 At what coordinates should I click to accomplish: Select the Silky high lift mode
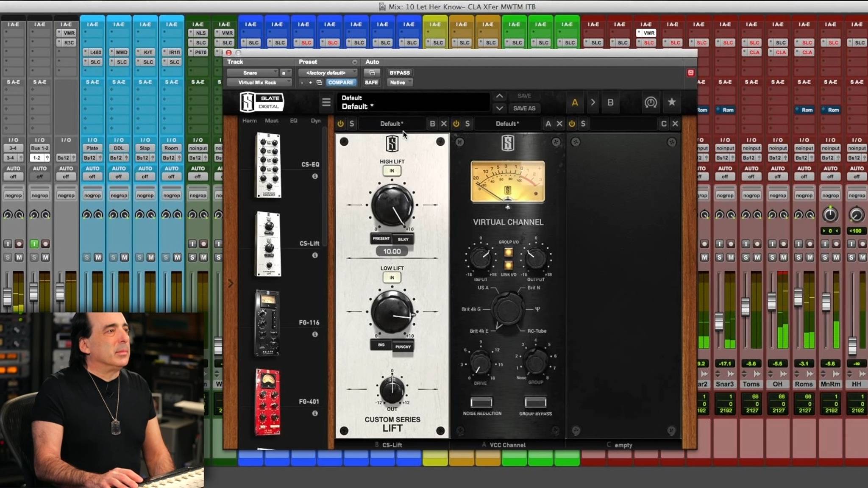point(403,239)
